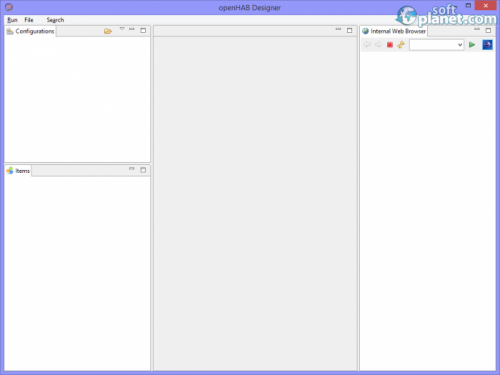Open the File menu
Viewport: 500px width, 375px height.
[x=29, y=20]
